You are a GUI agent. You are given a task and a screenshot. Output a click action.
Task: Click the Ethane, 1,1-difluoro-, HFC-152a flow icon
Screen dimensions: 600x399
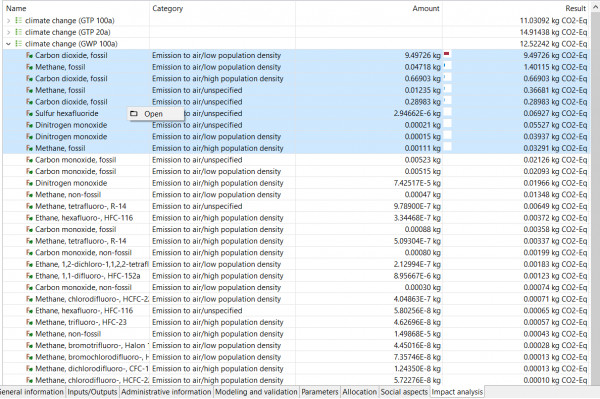click(29, 276)
